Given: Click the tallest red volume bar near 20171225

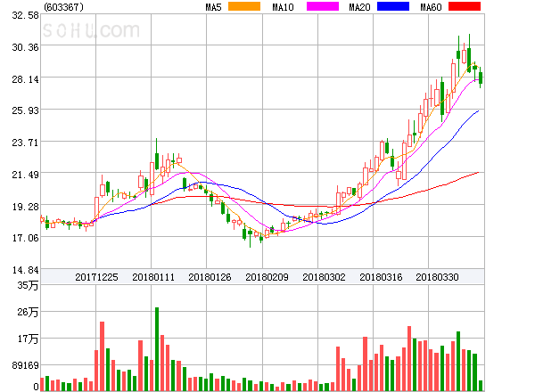Looking at the screenshot, I should (x=102, y=356).
